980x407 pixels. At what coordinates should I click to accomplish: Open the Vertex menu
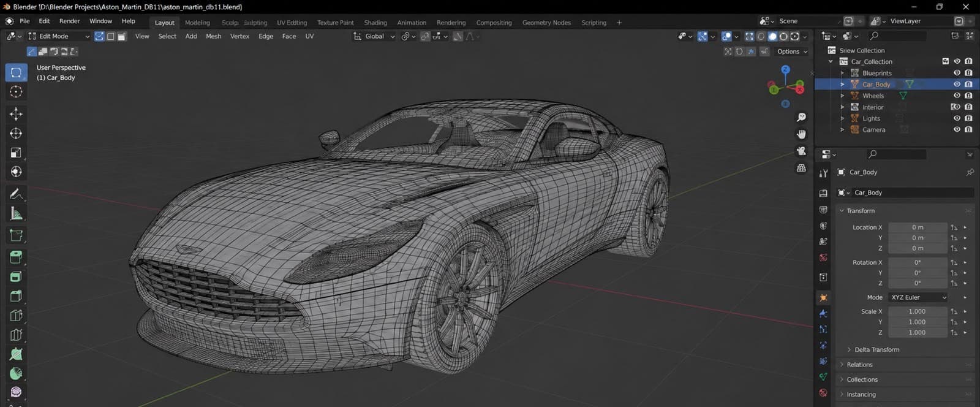click(x=239, y=37)
